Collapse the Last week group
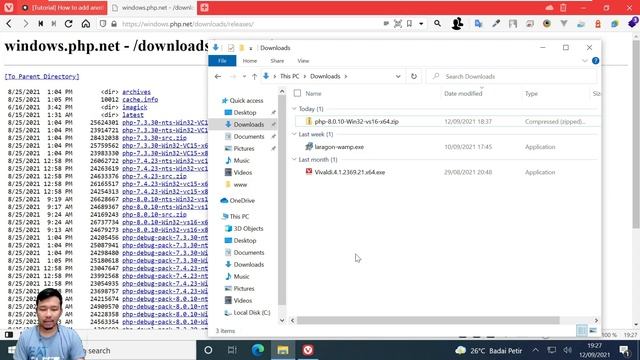 [x=294, y=134]
